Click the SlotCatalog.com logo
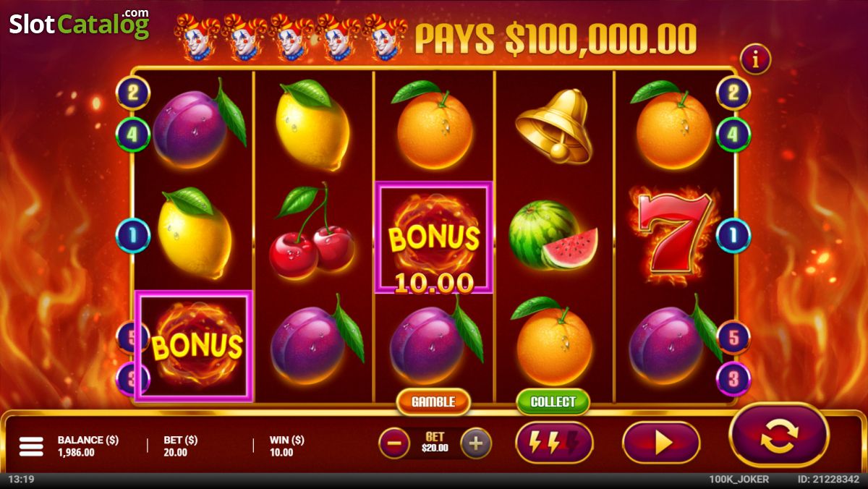 [79, 23]
